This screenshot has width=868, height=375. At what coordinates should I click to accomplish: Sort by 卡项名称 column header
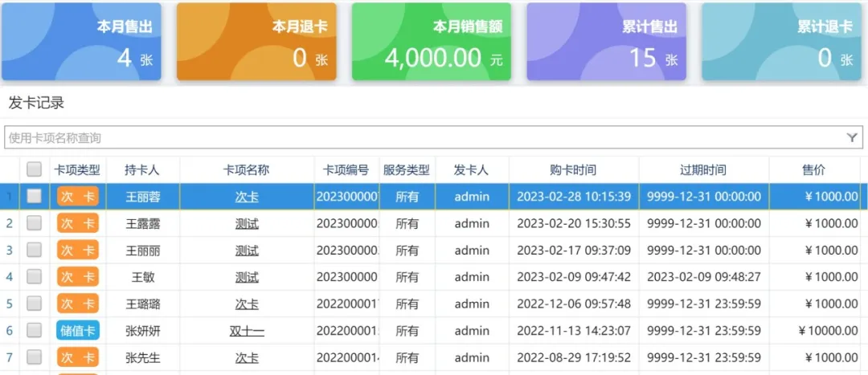[x=247, y=169]
